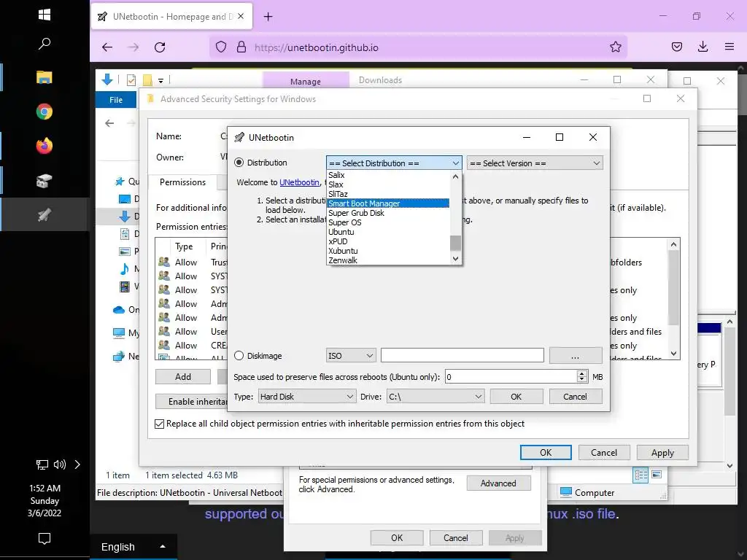Click the volume speaker tray icon
Viewport: 747px width, 560px height.
[60, 464]
